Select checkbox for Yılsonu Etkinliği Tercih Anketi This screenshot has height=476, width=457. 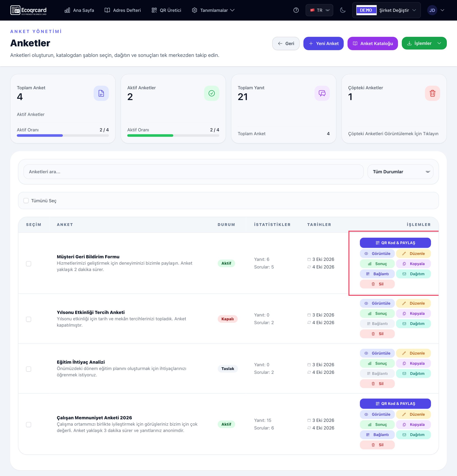pyautogui.click(x=29, y=319)
